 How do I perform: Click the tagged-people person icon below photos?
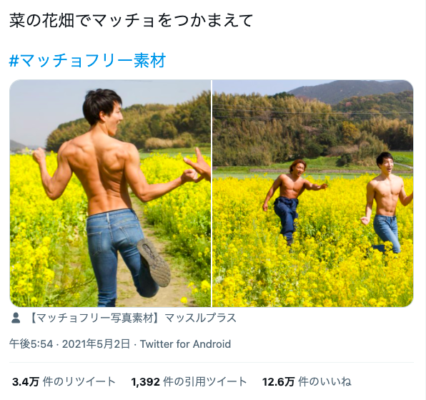coord(16,318)
